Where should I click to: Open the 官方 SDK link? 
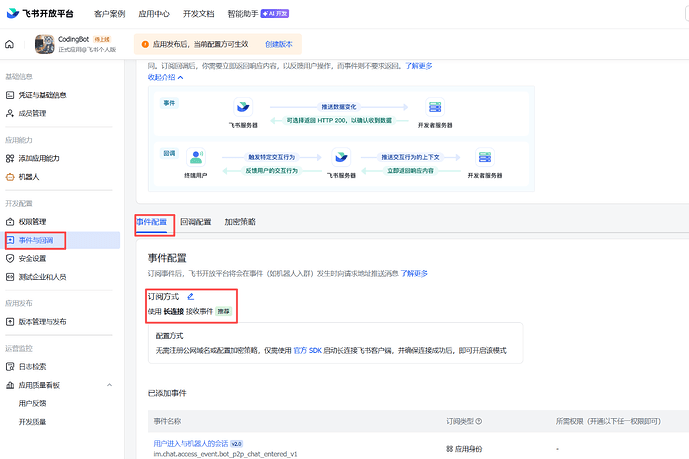point(308,351)
